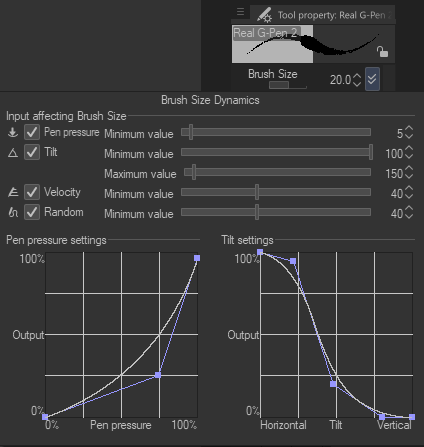Open the Brush Size dynamics button
424x447 pixels.
click(372, 79)
